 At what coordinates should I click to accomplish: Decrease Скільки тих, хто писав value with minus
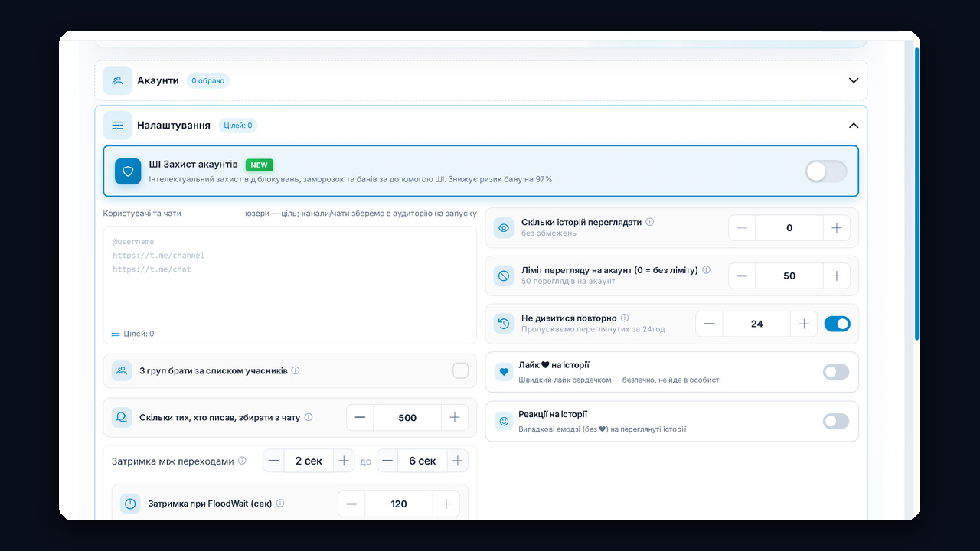coord(360,418)
